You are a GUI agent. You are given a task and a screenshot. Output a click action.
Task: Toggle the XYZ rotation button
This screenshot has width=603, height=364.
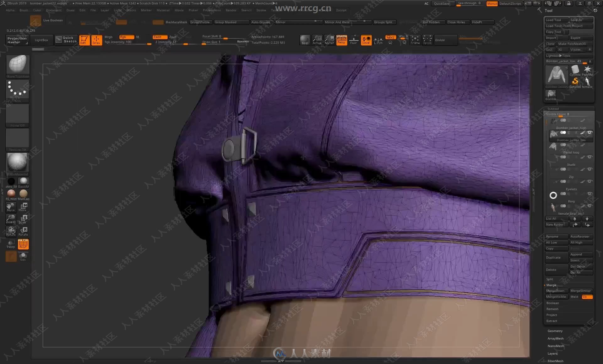pos(390,37)
